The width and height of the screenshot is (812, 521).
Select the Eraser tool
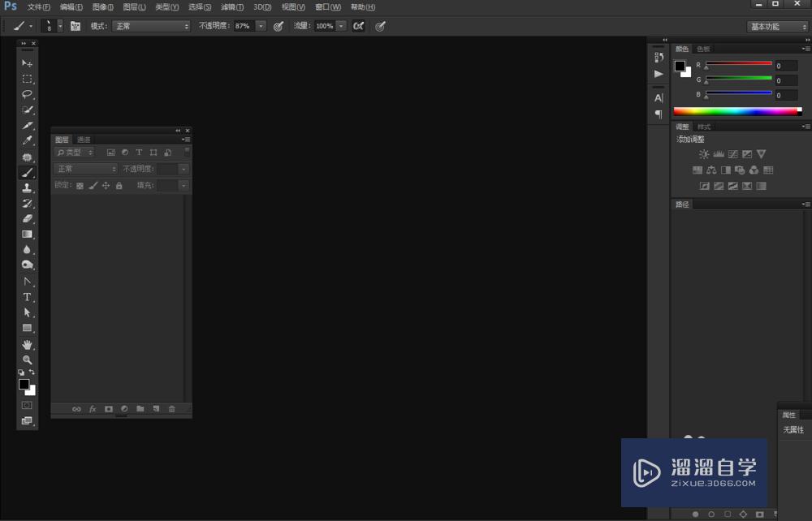point(27,219)
